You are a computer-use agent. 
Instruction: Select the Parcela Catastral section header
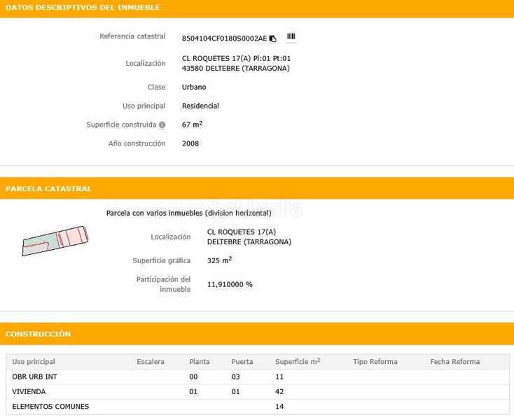click(x=48, y=189)
